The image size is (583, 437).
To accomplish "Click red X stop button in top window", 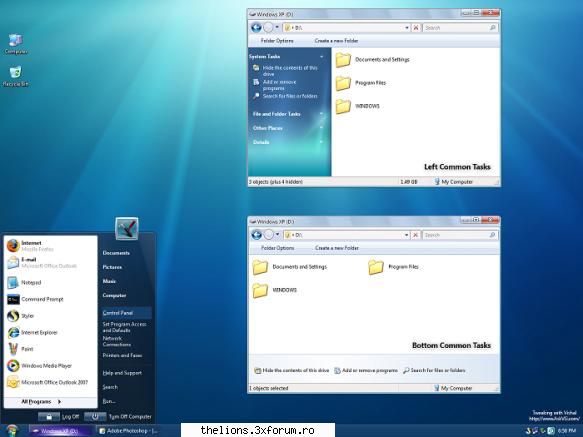I will (416, 28).
